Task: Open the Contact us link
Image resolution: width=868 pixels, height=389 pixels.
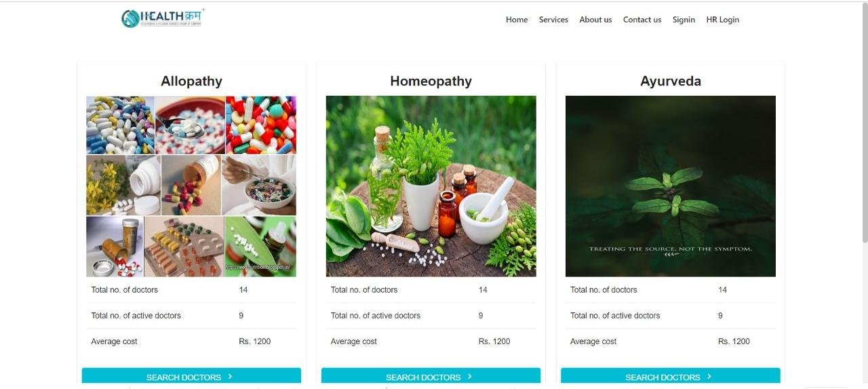Action: coord(642,20)
